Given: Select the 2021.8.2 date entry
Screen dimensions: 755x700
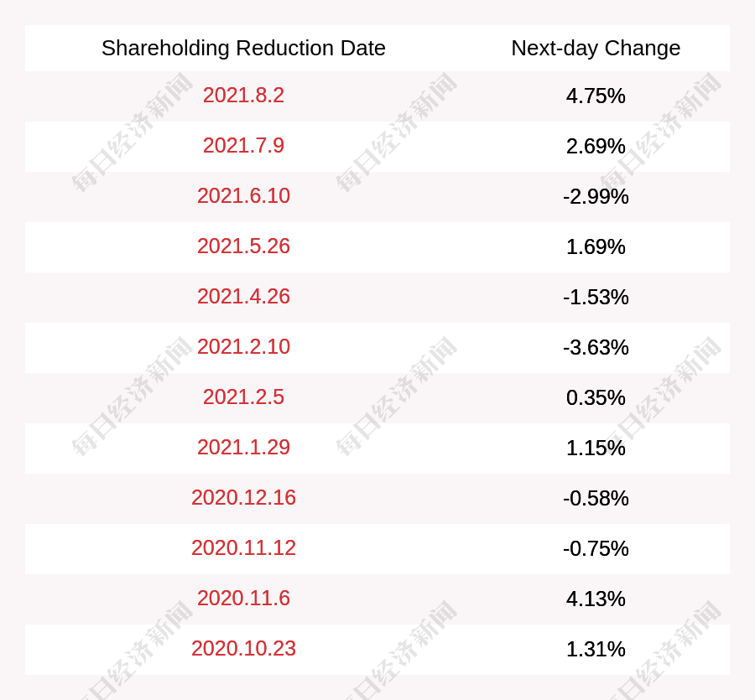Looking at the screenshot, I should [243, 96].
